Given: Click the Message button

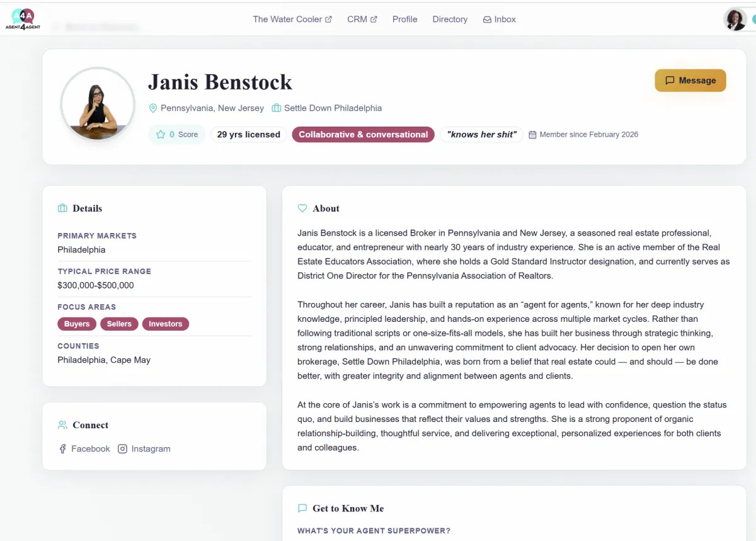Looking at the screenshot, I should coord(690,81).
